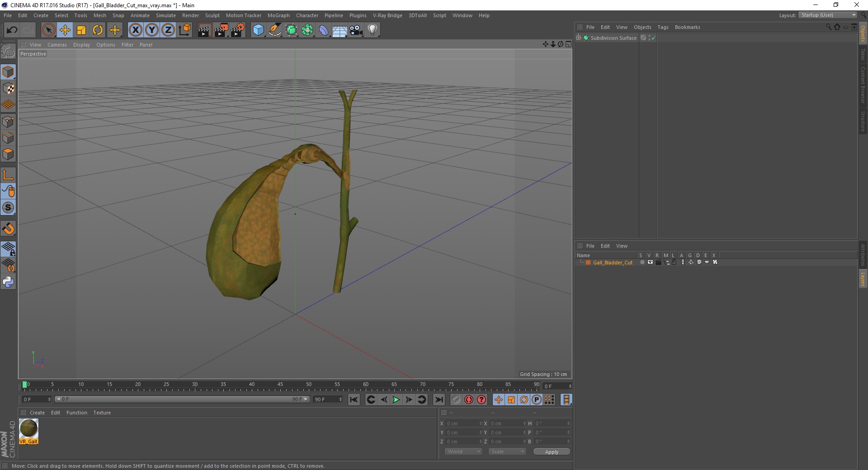Image resolution: width=868 pixels, height=470 pixels.
Task: Open the Content Browser side tab
Action: pyautogui.click(x=863, y=85)
